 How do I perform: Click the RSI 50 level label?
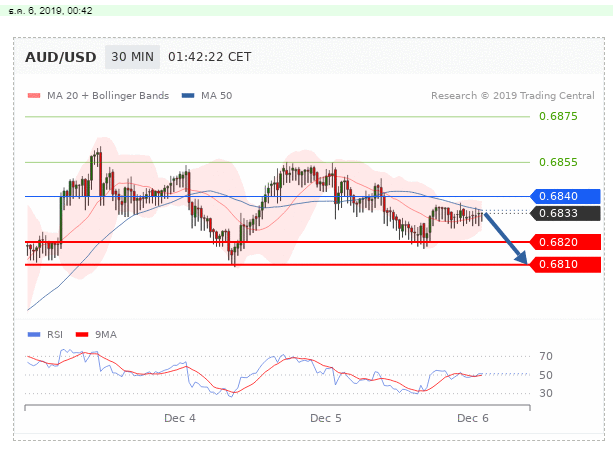click(x=546, y=375)
